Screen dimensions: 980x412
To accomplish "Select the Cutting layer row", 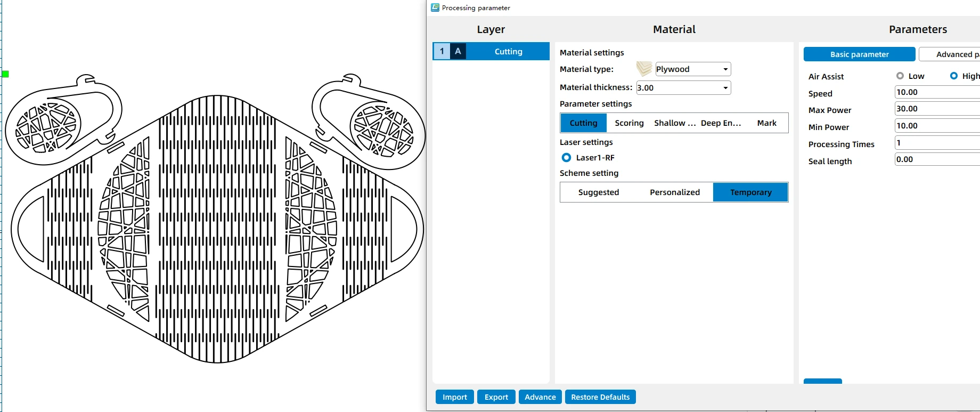I will coord(491,51).
